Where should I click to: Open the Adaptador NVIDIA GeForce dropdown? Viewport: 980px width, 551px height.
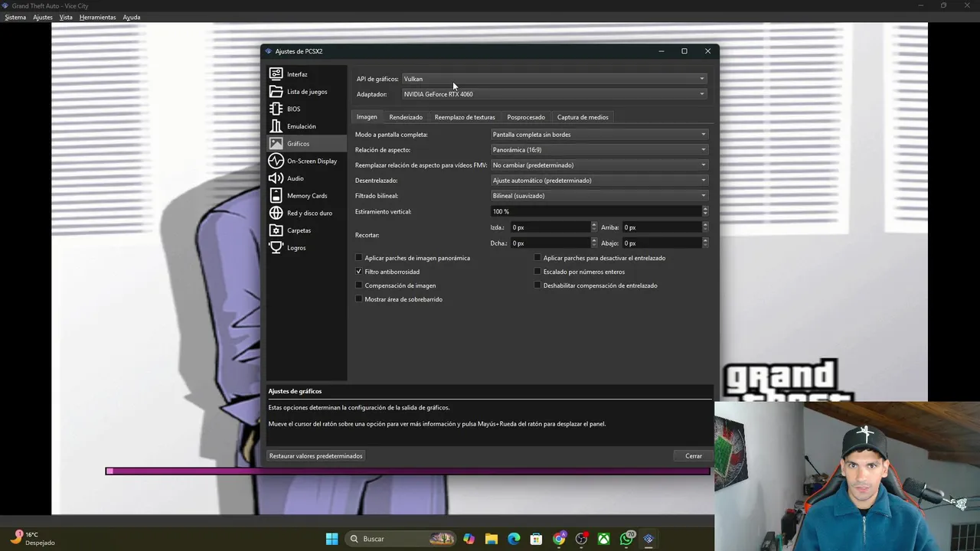point(554,94)
